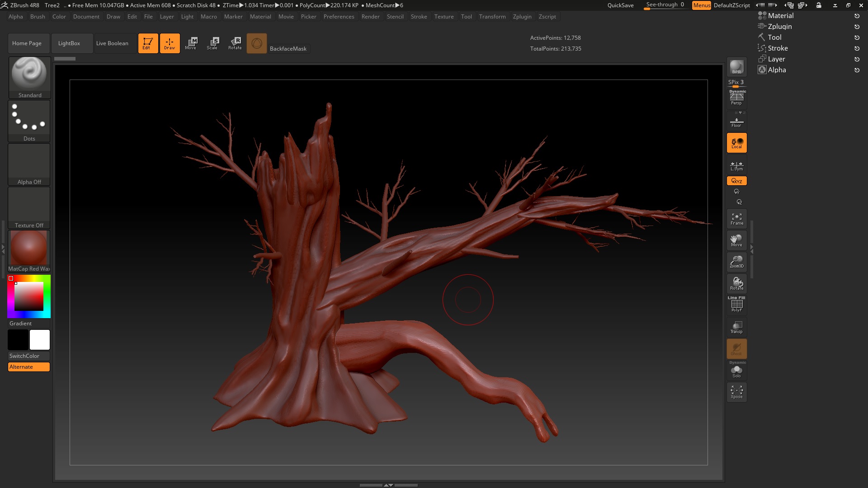
Task: Expand the Material palette
Action: pyautogui.click(x=780, y=16)
